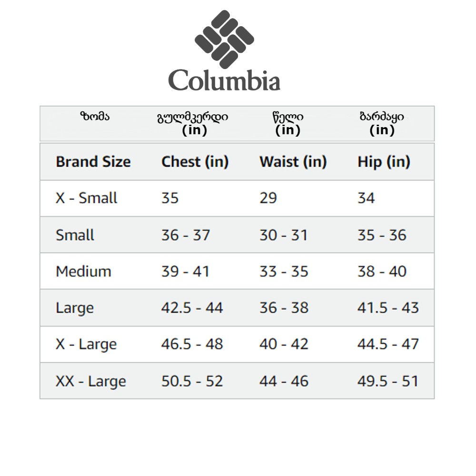Click the Georgian ზომა header cell
This screenshot has height=476, width=476.
[x=95, y=117]
